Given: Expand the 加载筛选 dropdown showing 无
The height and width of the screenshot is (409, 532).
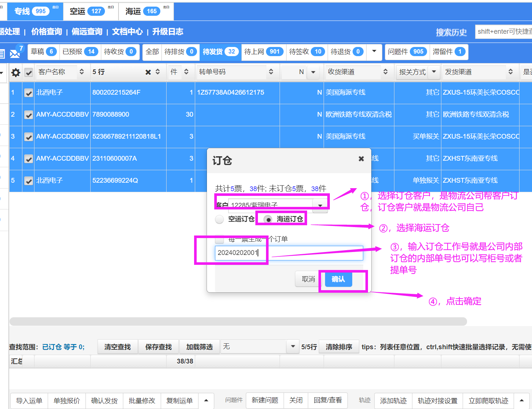Looking at the screenshot, I should click(292, 347).
